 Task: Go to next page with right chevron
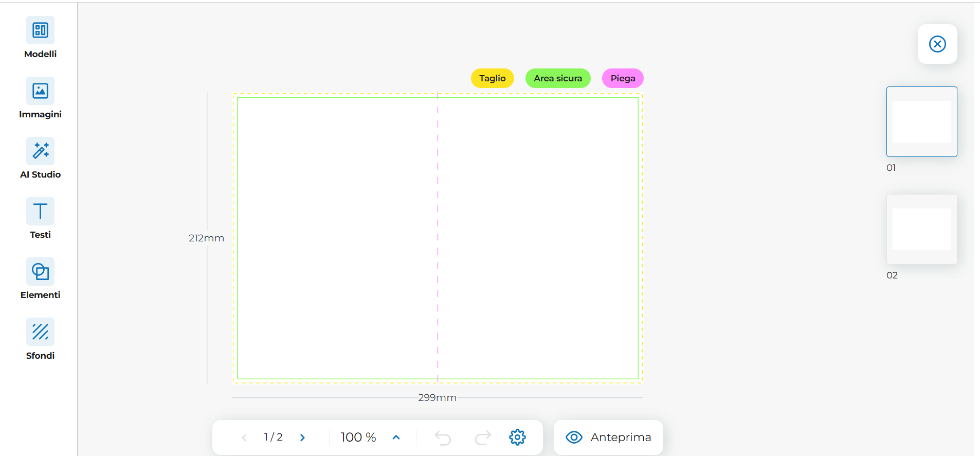pos(302,437)
